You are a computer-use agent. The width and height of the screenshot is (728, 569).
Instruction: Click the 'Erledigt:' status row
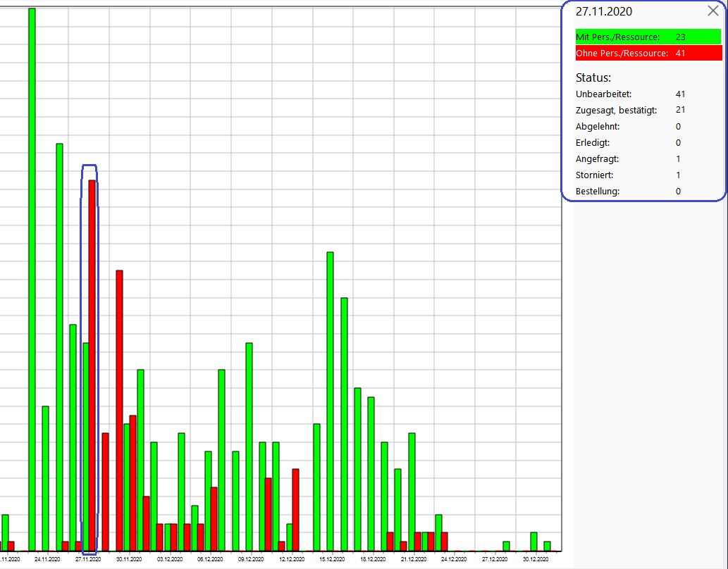pos(628,142)
